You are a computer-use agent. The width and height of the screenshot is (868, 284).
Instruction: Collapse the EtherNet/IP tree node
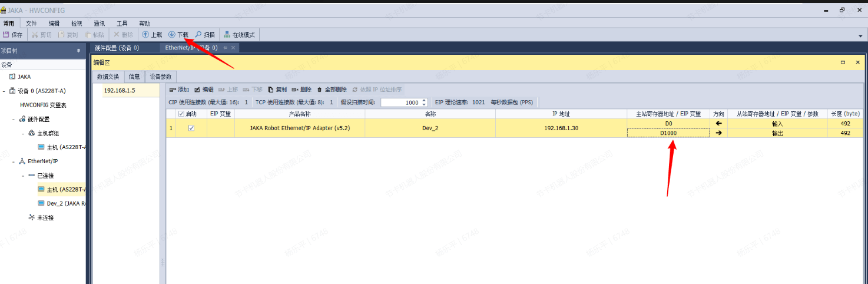[x=14, y=161]
